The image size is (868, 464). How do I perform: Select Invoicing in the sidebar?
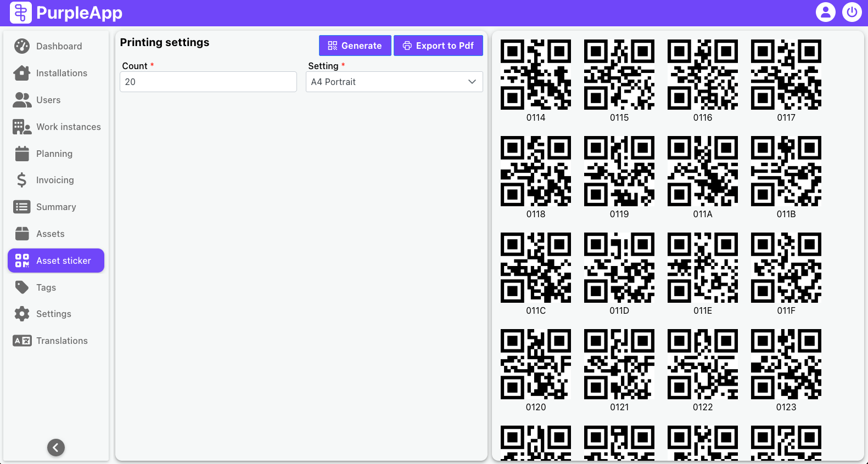[x=56, y=180]
